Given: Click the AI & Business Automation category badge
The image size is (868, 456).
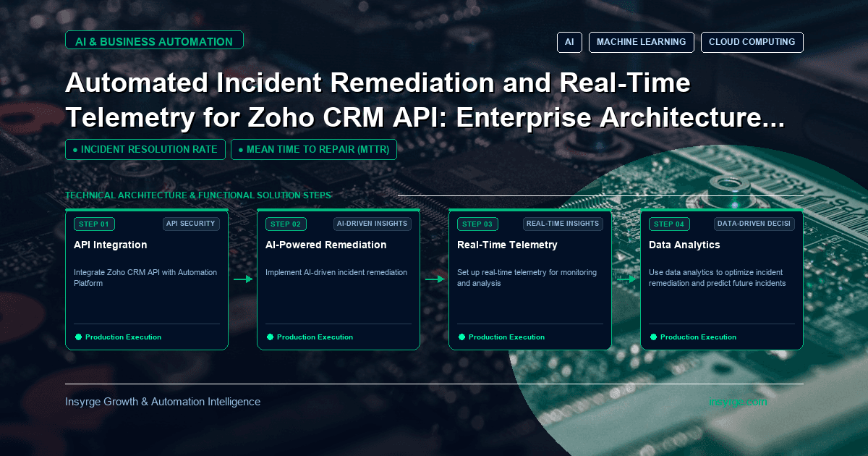Looking at the screenshot, I should (x=154, y=41).
